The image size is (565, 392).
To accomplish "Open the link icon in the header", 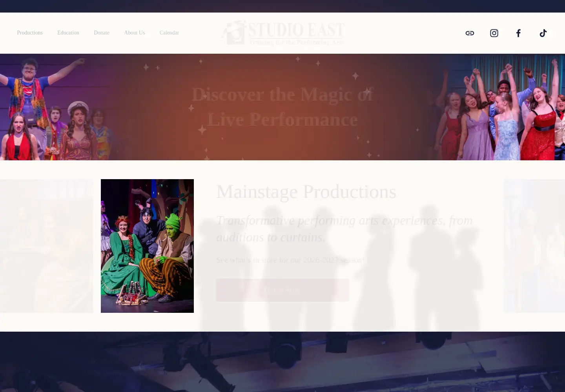I will 470,33.
